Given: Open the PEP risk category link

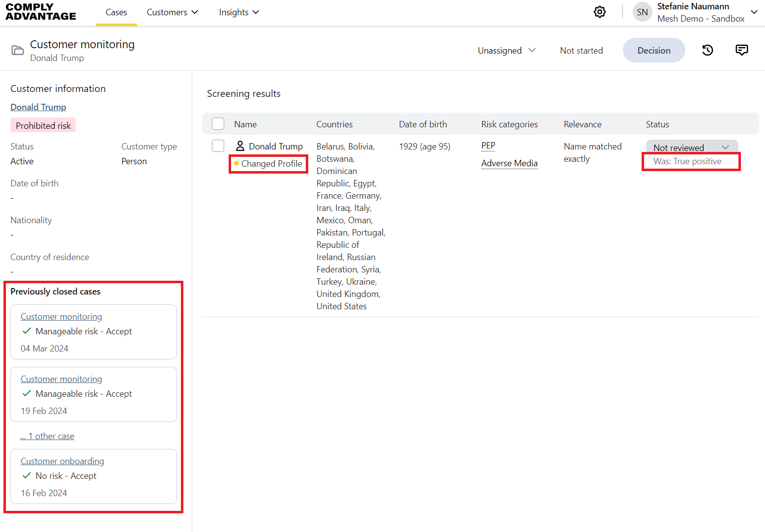Looking at the screenshot, I should 488,146.
